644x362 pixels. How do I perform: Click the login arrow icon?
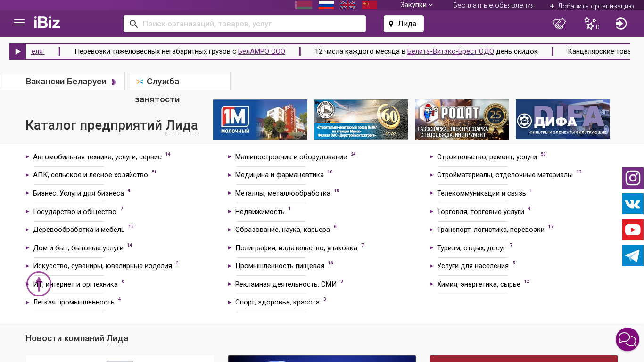[621, 24]
